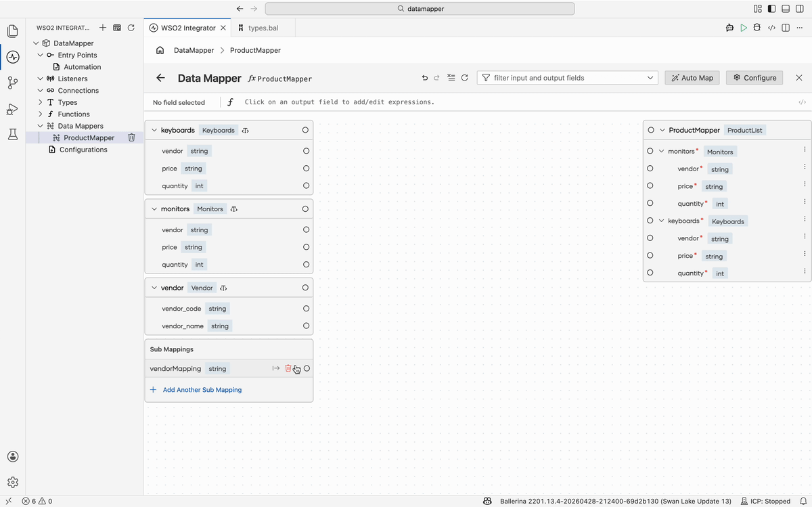The height and width of the screenshot is (507, 812).
Task: Open notifications bell in status bar
Action: pos(802,502)
